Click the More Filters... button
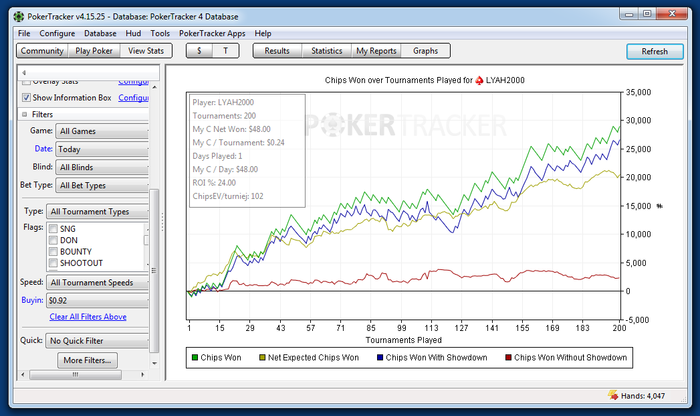Screen dimensions: 700x416 point(88,360)
